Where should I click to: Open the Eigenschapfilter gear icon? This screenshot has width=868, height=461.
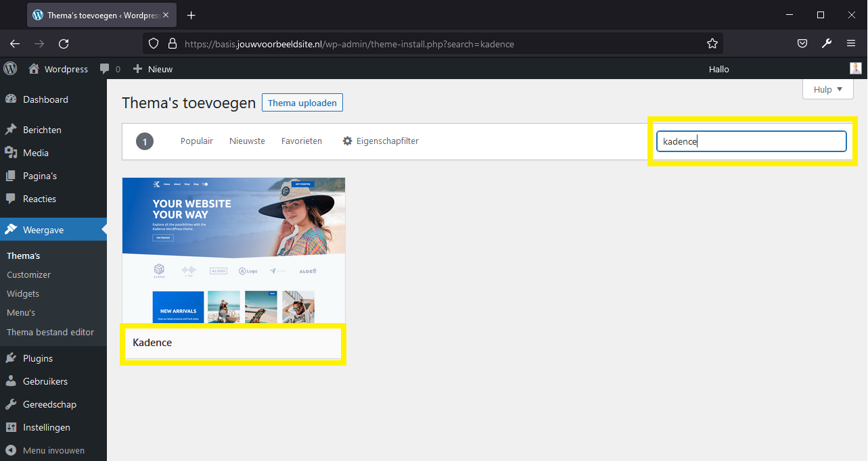click(347, 141)
